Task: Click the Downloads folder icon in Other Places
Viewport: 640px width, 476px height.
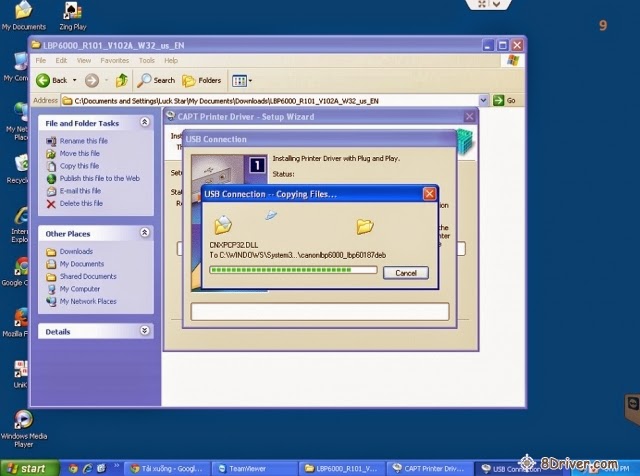Action: (x=51, y=252)
